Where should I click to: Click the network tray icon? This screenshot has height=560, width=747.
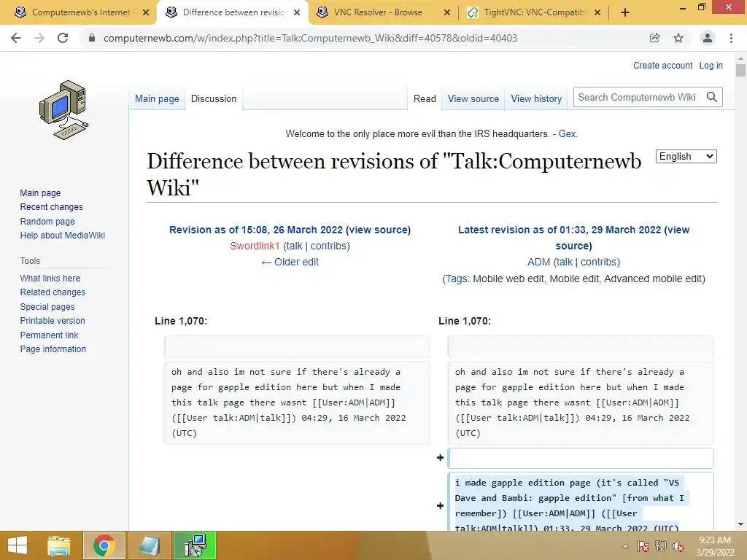661,547
